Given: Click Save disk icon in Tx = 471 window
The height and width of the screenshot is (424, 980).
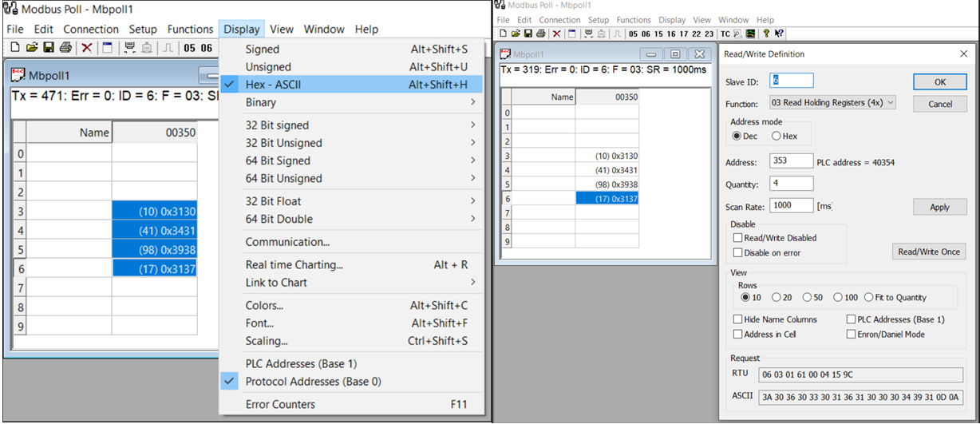Looking at the screenshot, I should point(49,48).
